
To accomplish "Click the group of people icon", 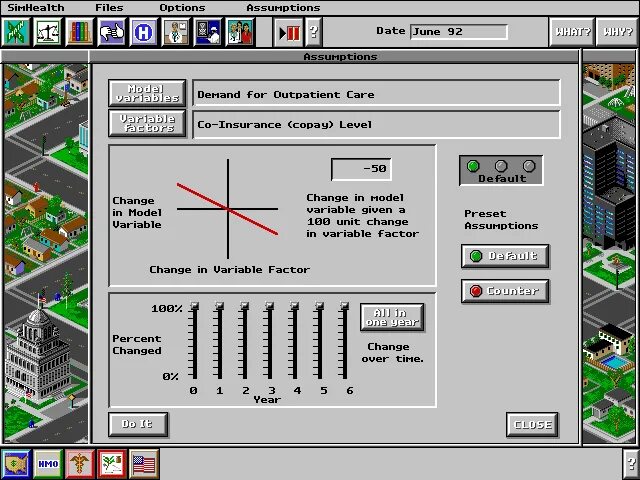I will 240,32.
